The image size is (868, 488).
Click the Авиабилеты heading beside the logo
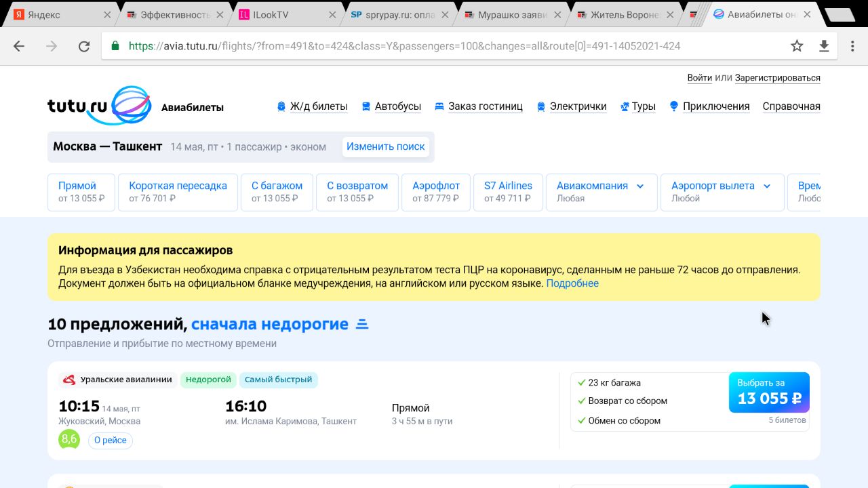pos(193,108)
